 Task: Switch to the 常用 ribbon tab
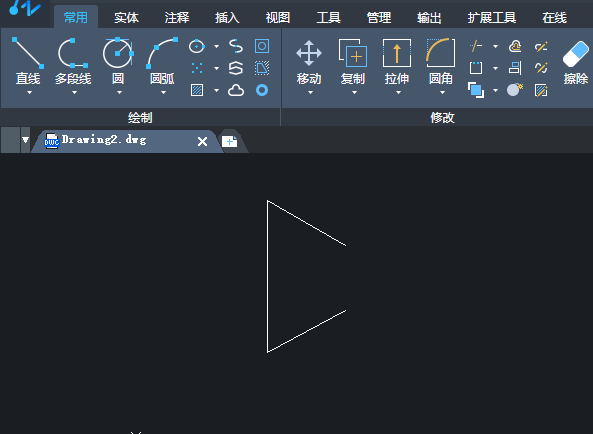76,17
